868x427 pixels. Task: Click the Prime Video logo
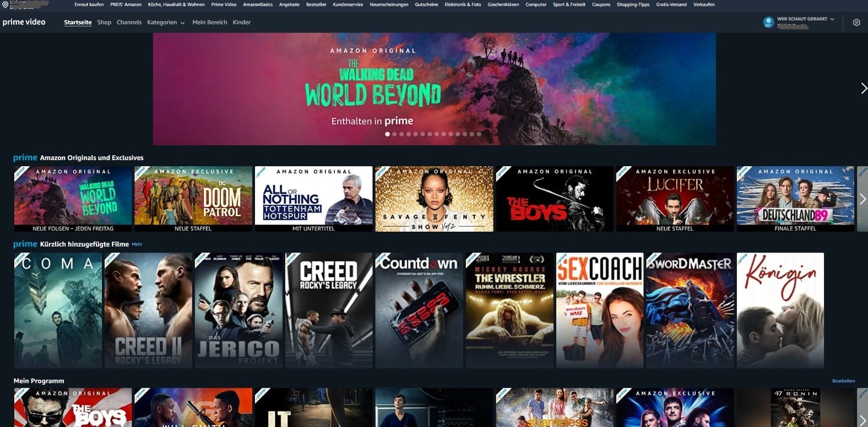click(24, 22)
